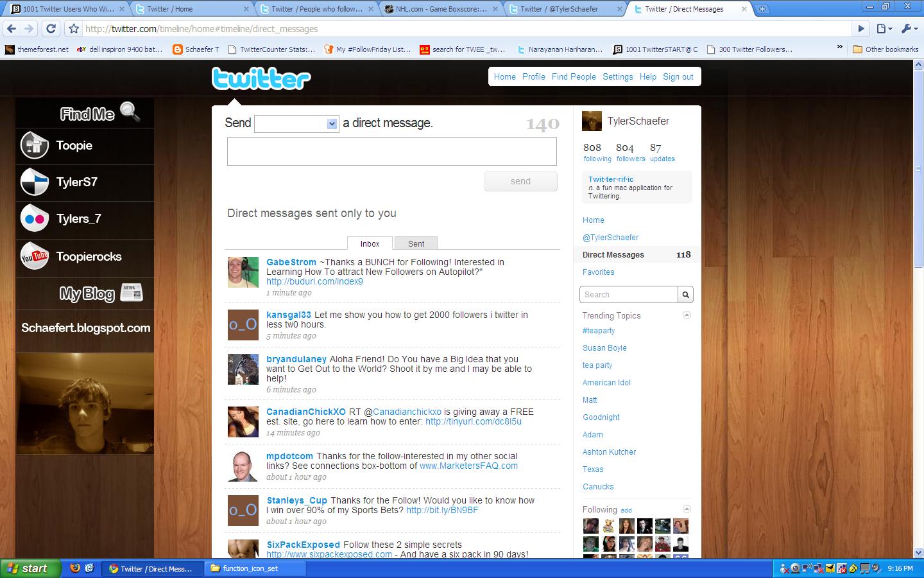Click the browser Forward arrow
Image resolution: width=924 pixels, height=578 pixels.
tap(29, 29)
